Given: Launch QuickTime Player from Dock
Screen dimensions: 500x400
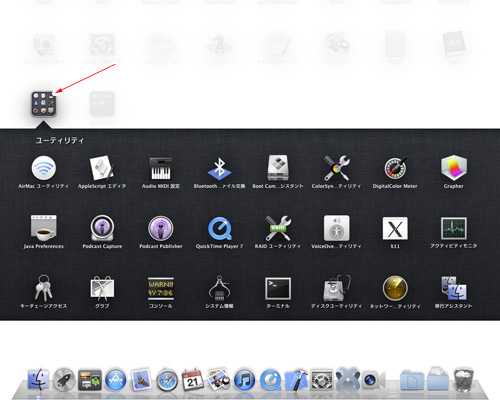Looking at the screenshot, I should pos(270,380).
